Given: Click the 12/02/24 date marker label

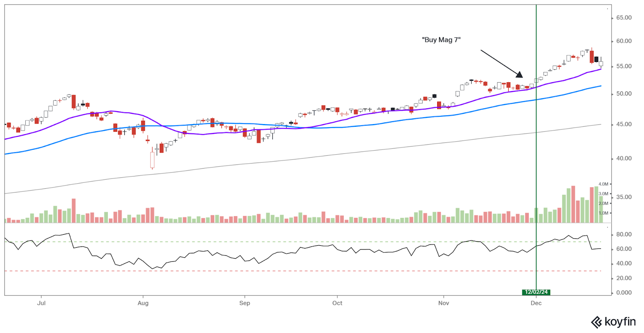Looking at the screenshot, I should pyautogui.click(x=536, y=292).
